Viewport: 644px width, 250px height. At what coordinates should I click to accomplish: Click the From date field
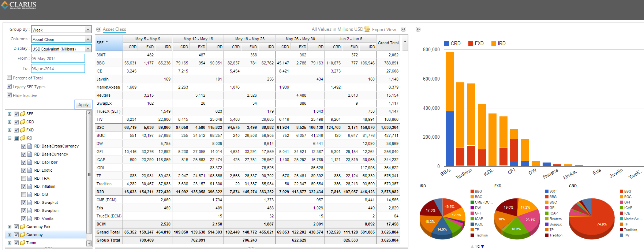(x=58, y=58)
